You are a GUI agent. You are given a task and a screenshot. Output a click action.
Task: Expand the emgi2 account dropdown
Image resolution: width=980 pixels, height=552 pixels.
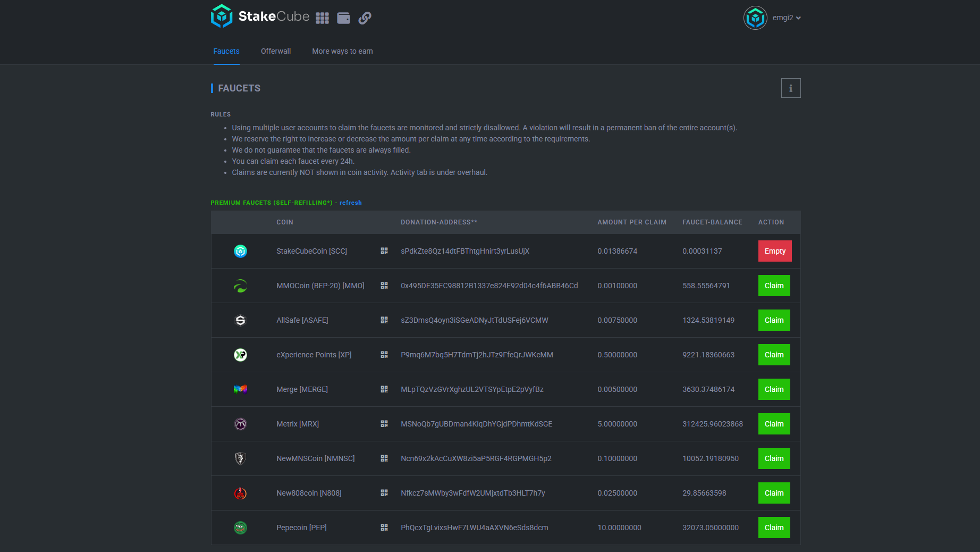pos(787,18)
